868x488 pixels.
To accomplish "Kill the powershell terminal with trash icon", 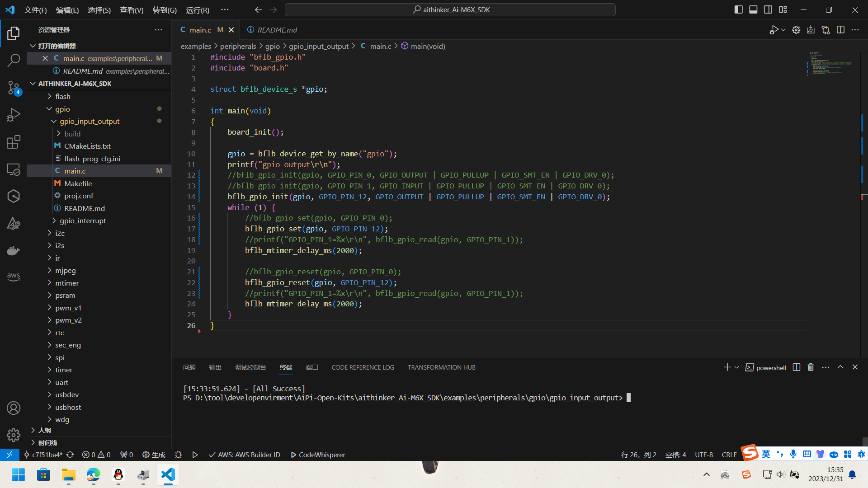I will click(x=811, y=367).
